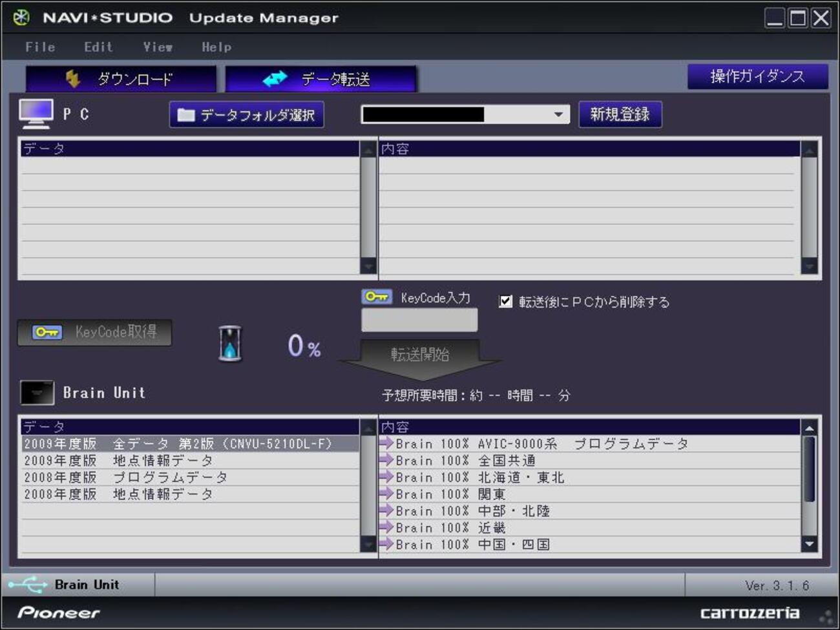Click the 操作ガイダンス button
Image resolution: width=840 pixels, height=630 pixels.
[757, 76]
